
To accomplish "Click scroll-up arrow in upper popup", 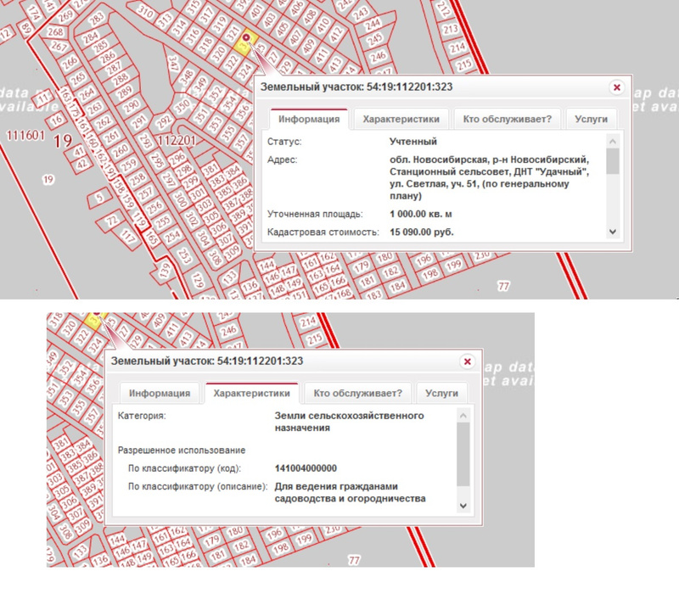I will (612, 142).
